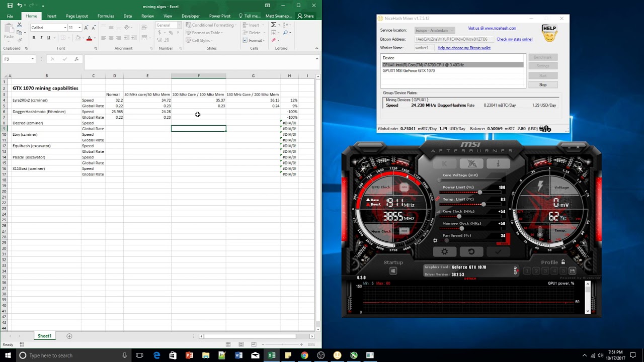Open Google Chrome from the taskbar
644x362 pixels.
pyautogui.click(x=304, y=355)
